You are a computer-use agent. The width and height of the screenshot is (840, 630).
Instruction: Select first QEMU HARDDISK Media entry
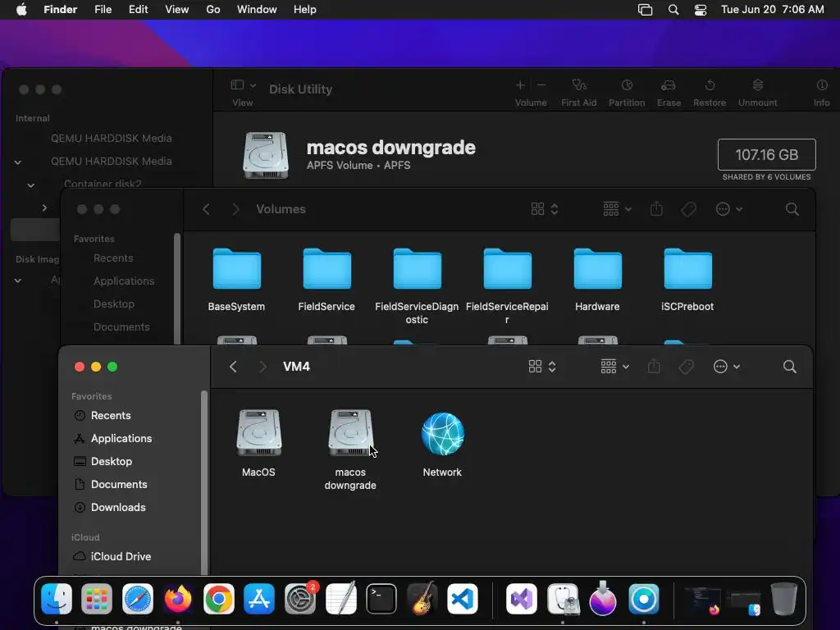point(111,138)
